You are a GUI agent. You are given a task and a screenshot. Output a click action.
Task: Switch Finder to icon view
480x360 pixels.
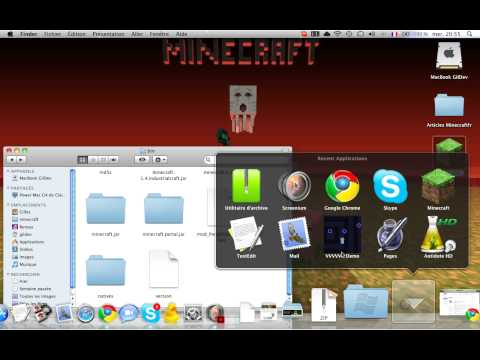[x=82, y=160]
